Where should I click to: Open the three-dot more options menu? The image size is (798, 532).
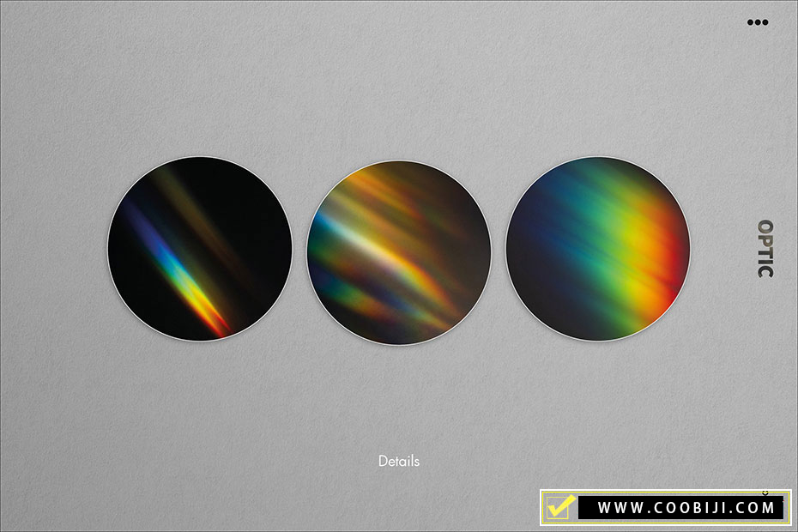[758, 22]
